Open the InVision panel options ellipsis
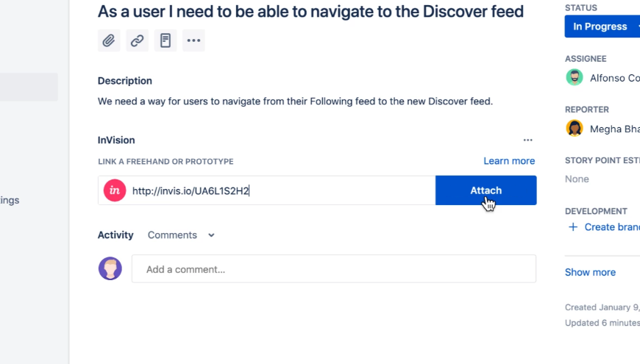The height and width of the screenshot is (364, 640). 527,140
